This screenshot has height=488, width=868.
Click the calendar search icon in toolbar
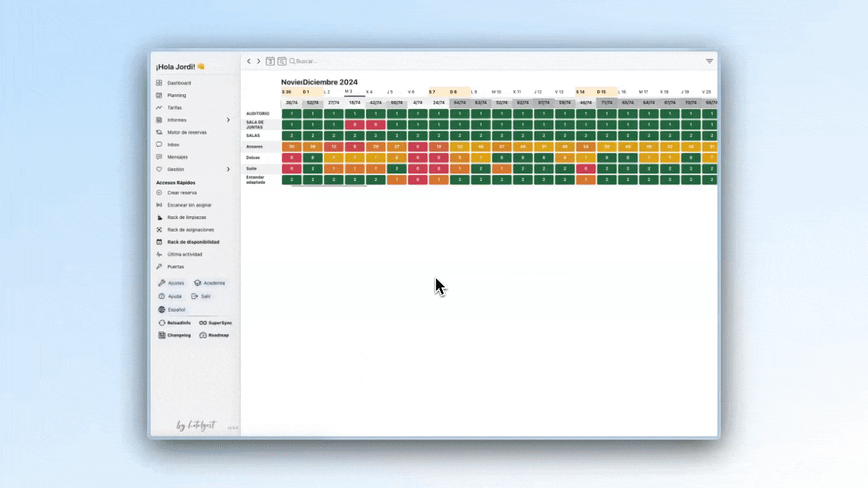[x=281, y=61]
